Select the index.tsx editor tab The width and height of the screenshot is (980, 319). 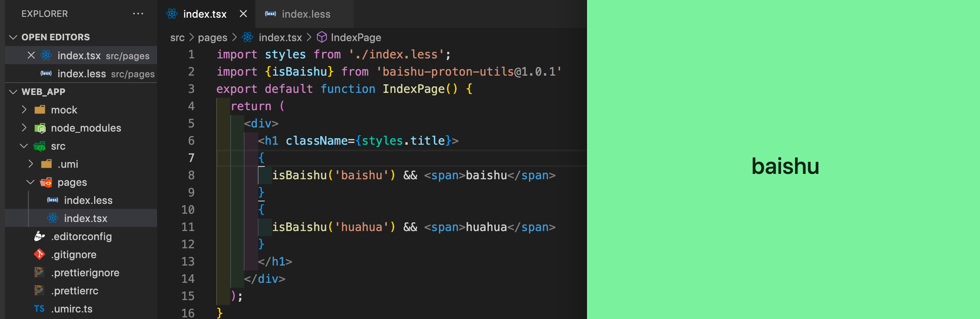click(205, 14)
